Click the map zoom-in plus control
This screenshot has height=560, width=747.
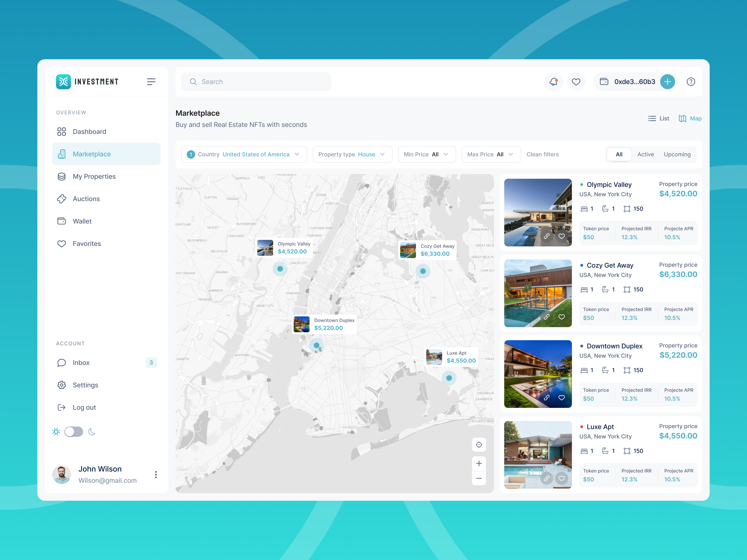coord(479,463)
